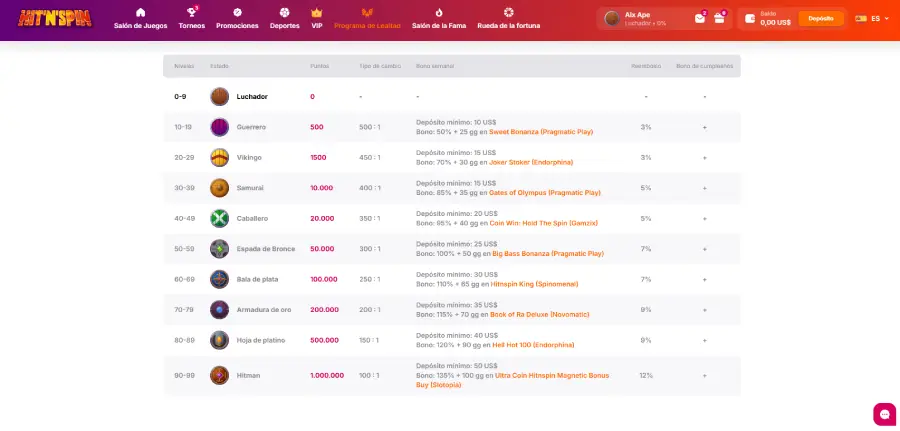The image size is (900, 431).
Task: Click the Hitman level badge icon
Action: point(219,375)
